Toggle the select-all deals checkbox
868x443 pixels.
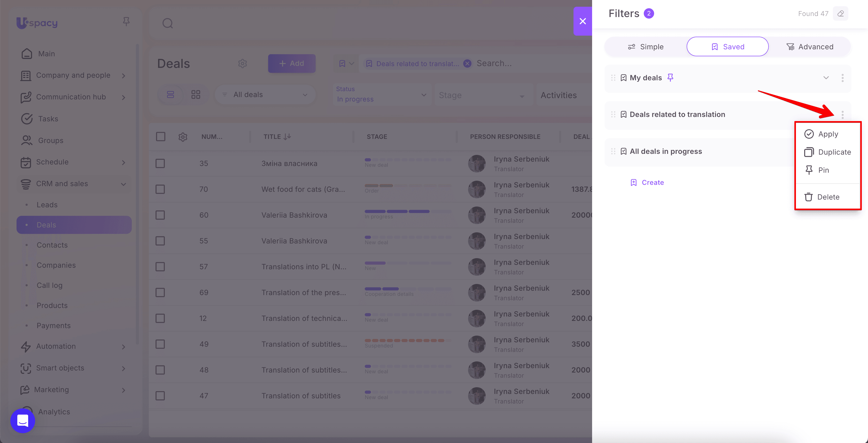tap(161, 137)
